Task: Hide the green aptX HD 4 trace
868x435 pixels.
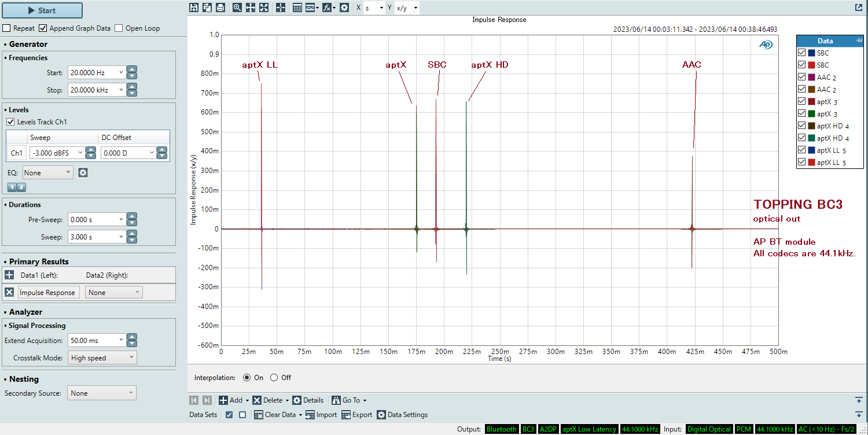Action: click(802, 138)
